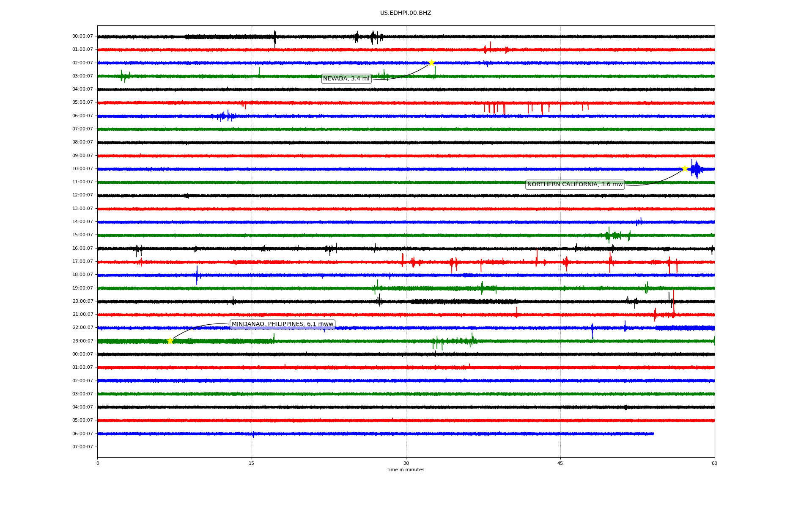Select the NORTHERN CALIFORNIA, 3.6 mw annotation
The width and height of the screenshot is (812, 508).
(x=575, y=185)
